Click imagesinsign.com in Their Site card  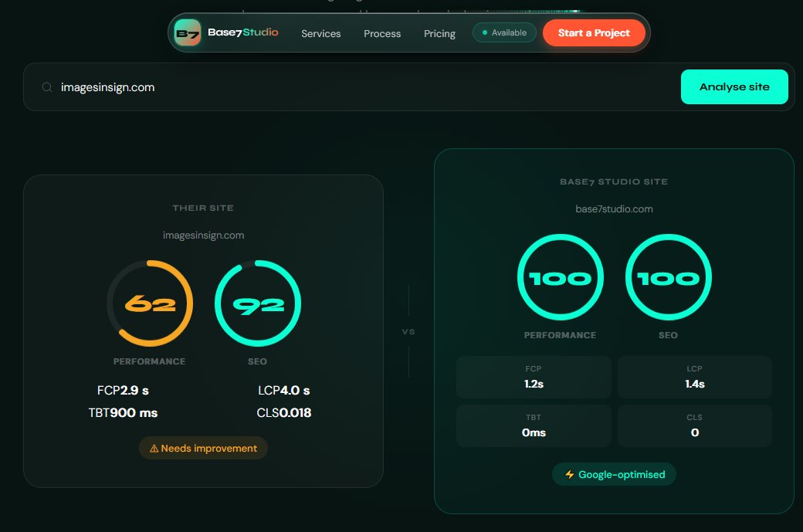pos(203,236)
